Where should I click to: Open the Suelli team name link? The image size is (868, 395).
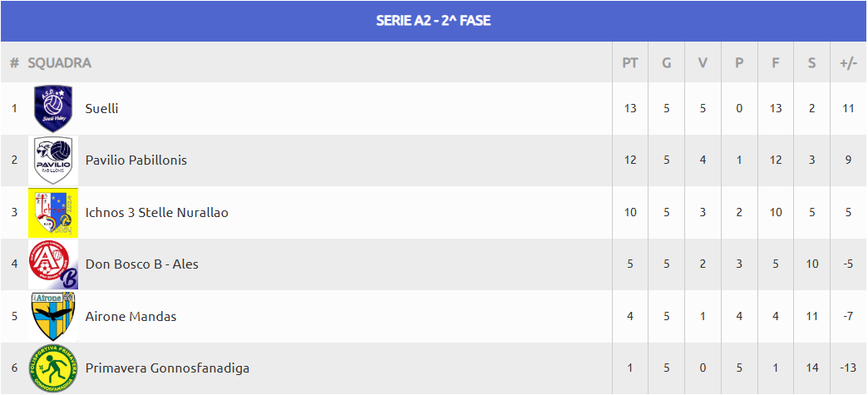[x=102, y=109]
